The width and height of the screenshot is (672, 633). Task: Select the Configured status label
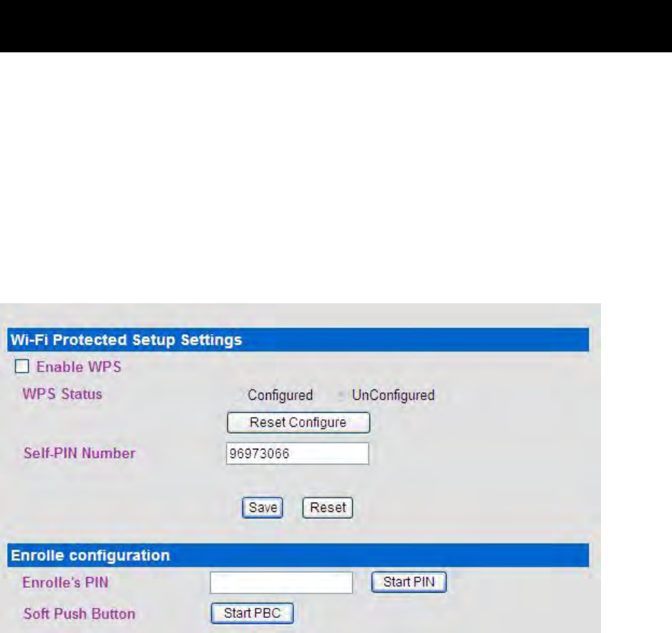click(280, 395)
